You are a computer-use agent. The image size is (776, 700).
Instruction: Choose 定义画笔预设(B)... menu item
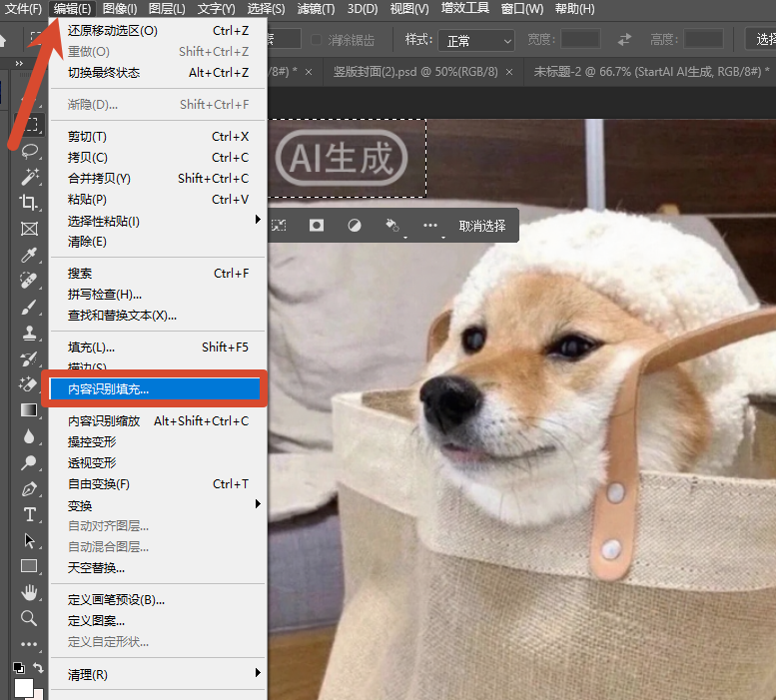[x=158, y=599]
